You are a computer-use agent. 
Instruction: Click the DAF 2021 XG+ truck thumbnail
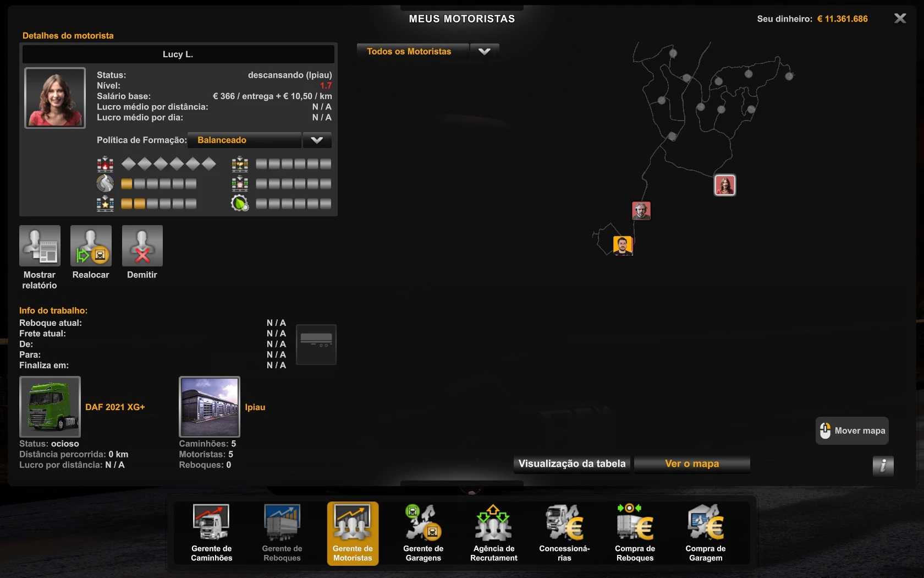[50, 407]
